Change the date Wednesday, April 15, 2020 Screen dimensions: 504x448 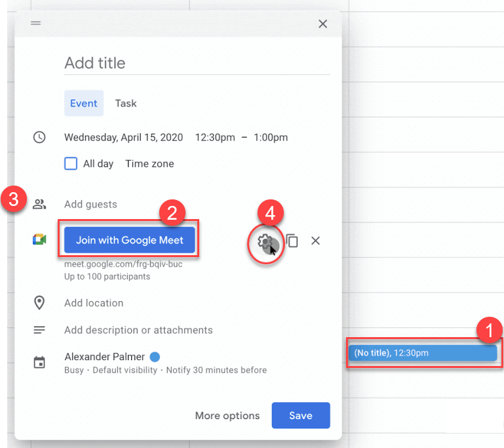tap(123, 137)
